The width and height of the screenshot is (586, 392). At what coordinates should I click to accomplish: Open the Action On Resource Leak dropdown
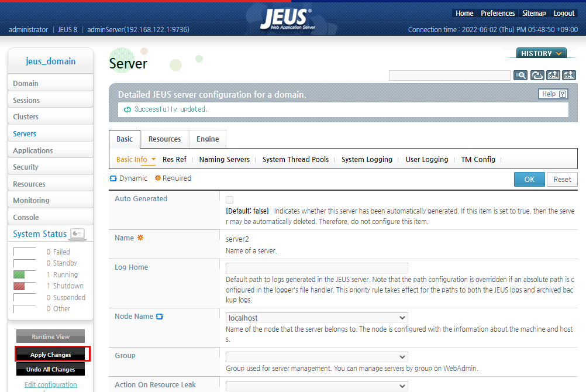coord(316,386)
